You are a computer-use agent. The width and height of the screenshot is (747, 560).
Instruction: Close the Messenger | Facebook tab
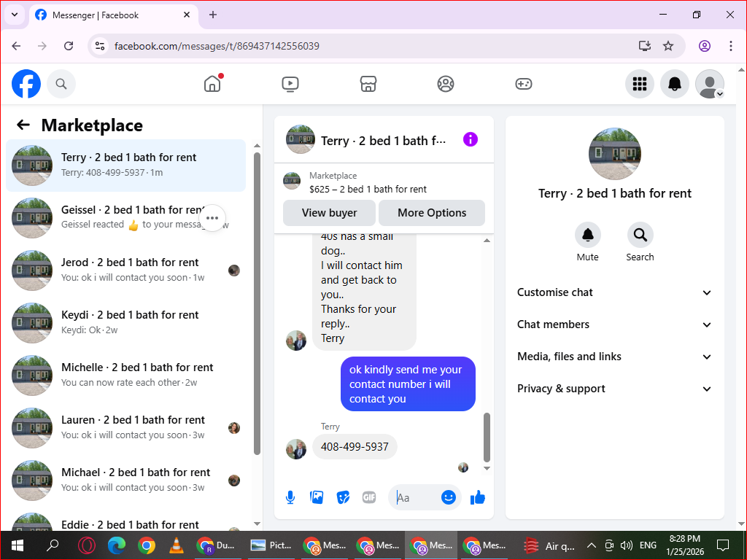pyautogui.click(x=187, y=15)
